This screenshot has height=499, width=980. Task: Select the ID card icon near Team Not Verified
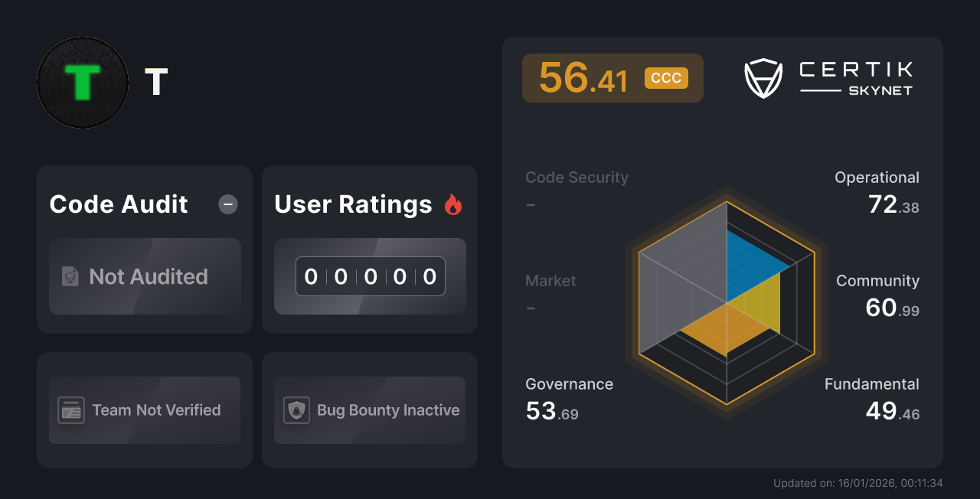[x=72, y=410]
